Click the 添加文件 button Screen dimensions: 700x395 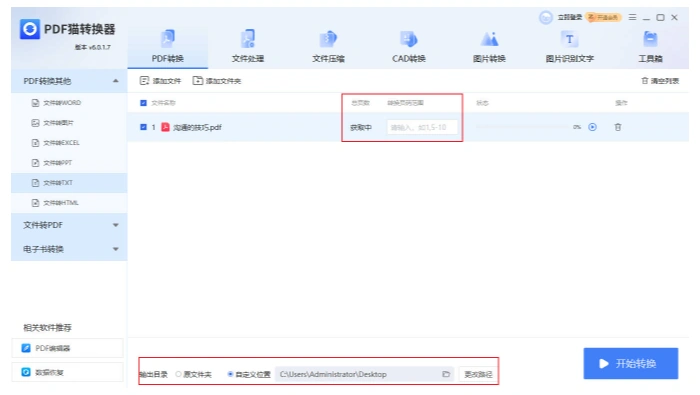[x=160, y=81]
